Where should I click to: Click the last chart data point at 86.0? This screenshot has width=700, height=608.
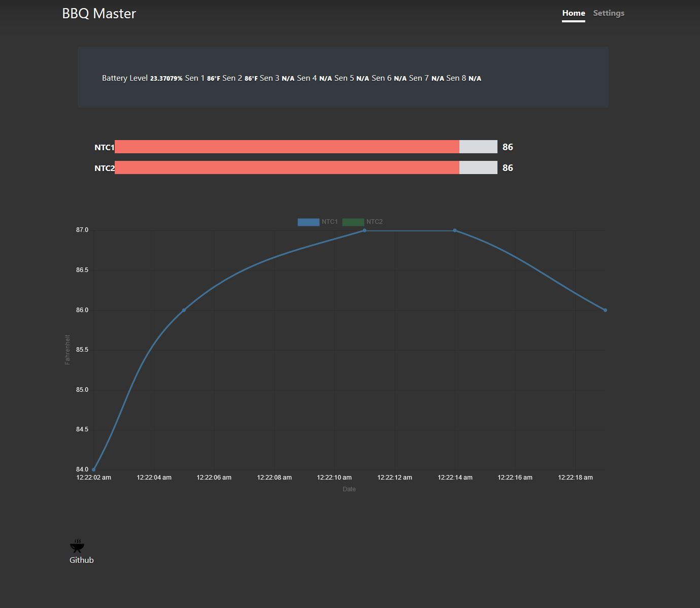pyautogui.click(x=605, y=310)
